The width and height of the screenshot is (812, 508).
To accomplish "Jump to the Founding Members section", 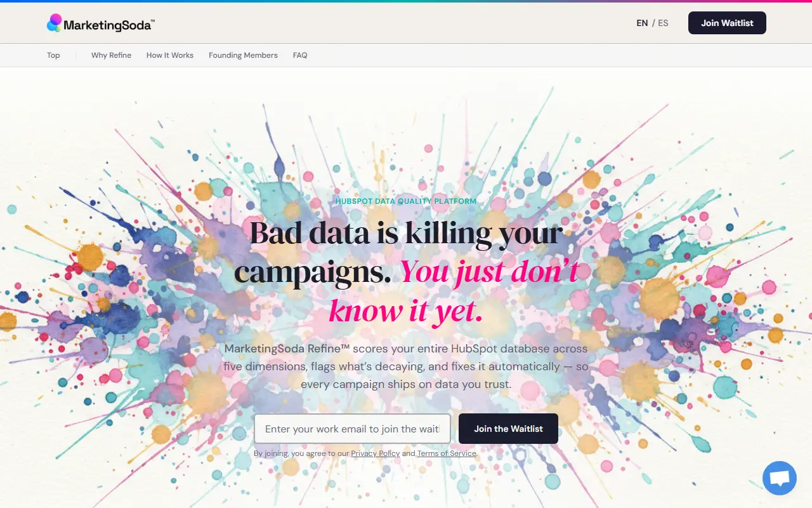I will (x=243, y=55).
